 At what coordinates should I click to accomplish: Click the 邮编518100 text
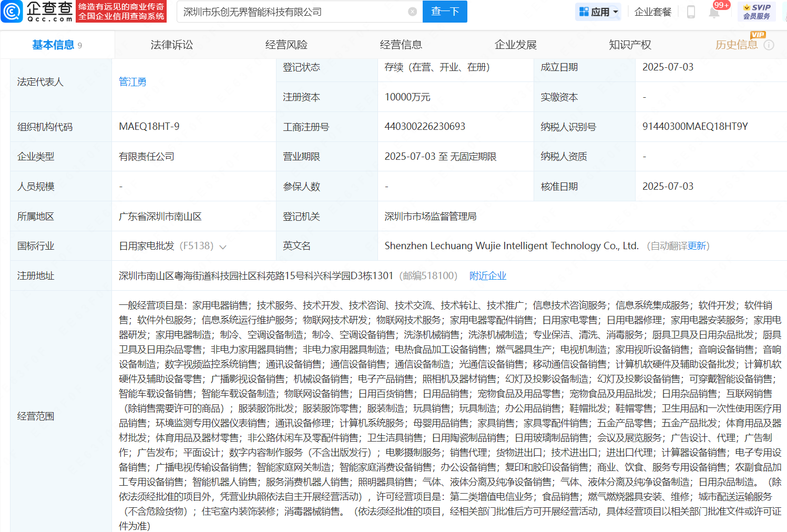click(x=428, y=276)
